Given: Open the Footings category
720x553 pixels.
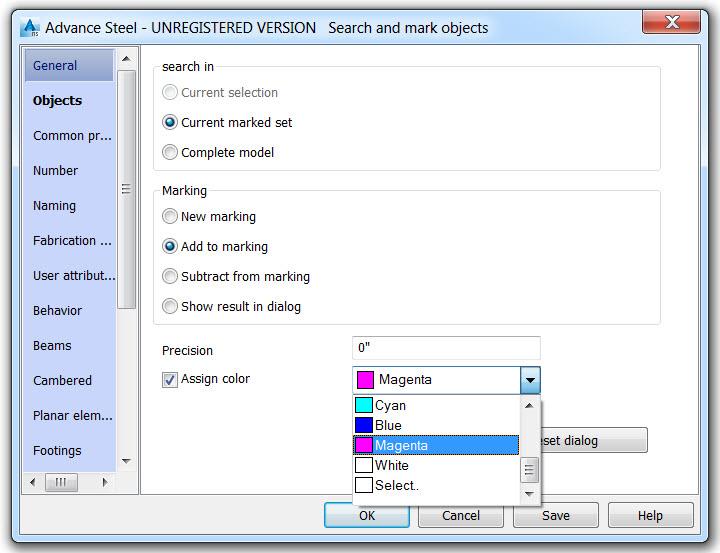Looking at the screenshot, I should [57, 451].
